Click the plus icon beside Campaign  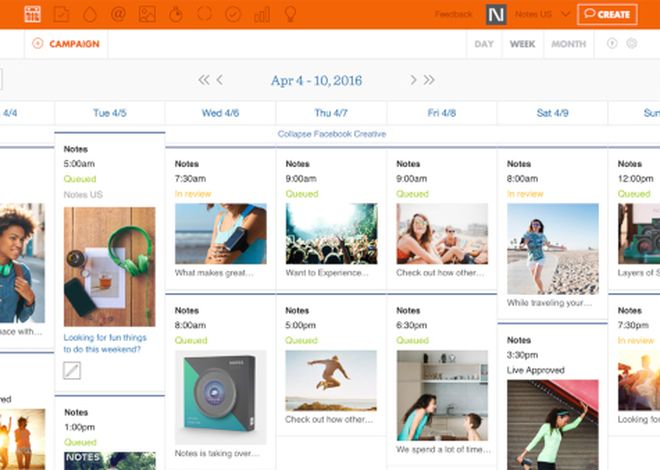(37, 43)
